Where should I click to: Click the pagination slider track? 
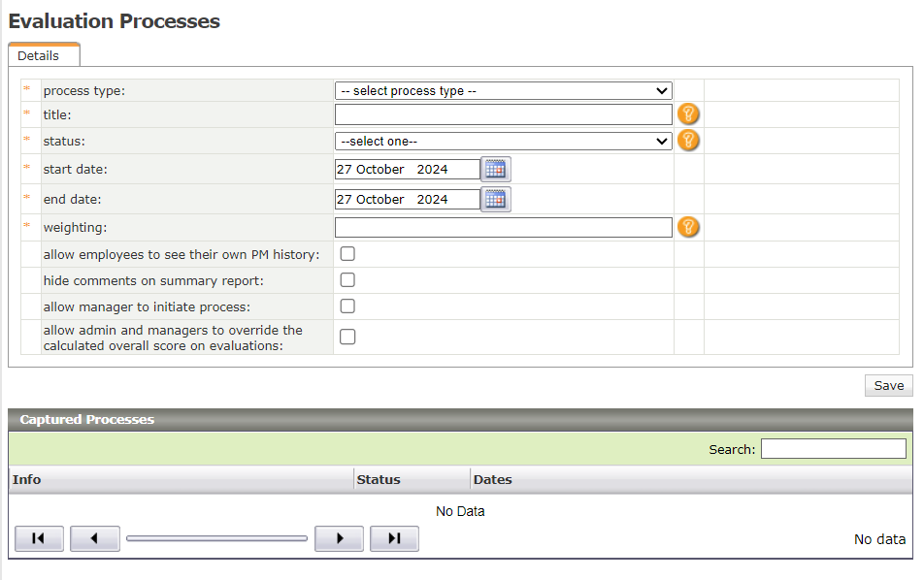(x=216, y=538)
